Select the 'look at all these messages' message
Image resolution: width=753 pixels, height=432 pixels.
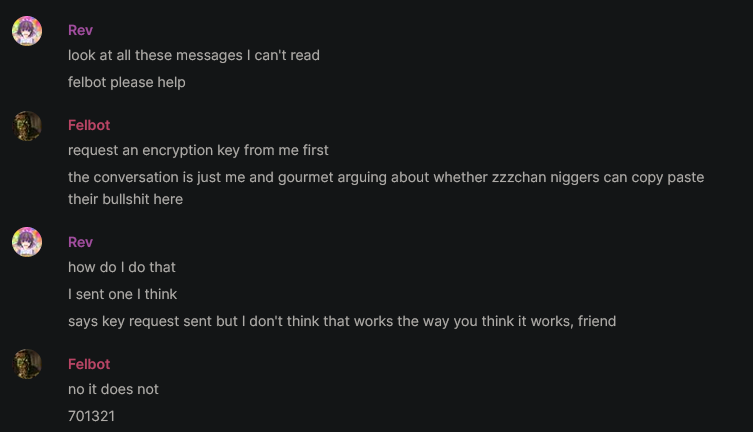[x=194, y=55]
